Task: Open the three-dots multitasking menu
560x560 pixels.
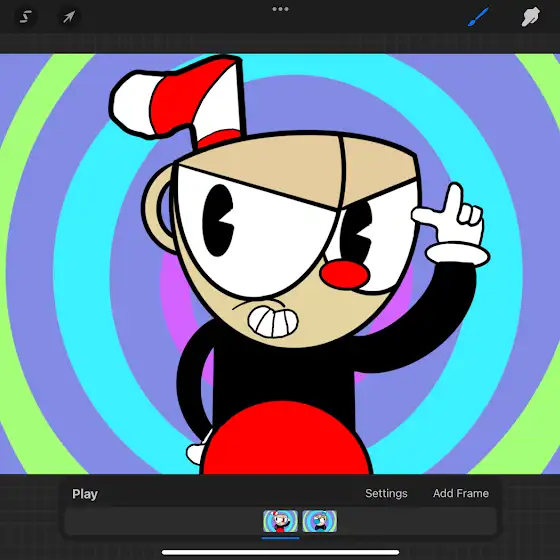Action: (280, 9)
